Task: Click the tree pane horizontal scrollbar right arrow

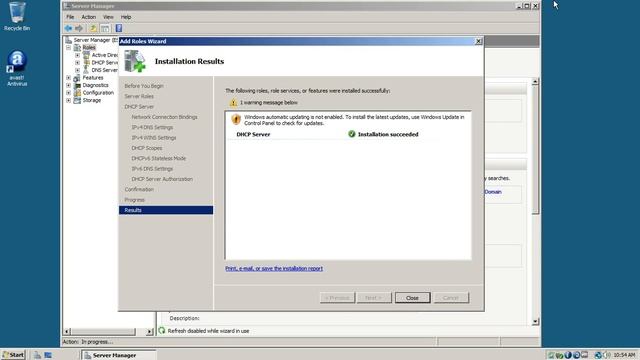Action: (149, 331)
